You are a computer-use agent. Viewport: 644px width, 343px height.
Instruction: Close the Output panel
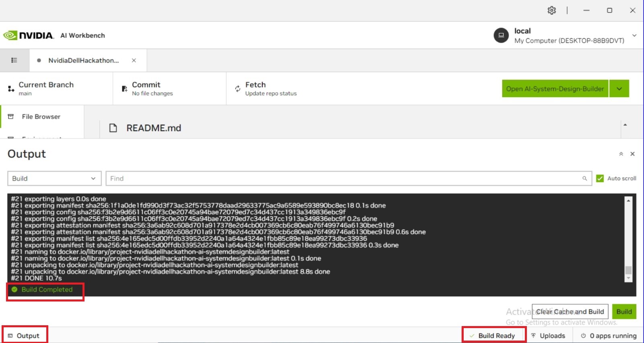coord(632,154)
